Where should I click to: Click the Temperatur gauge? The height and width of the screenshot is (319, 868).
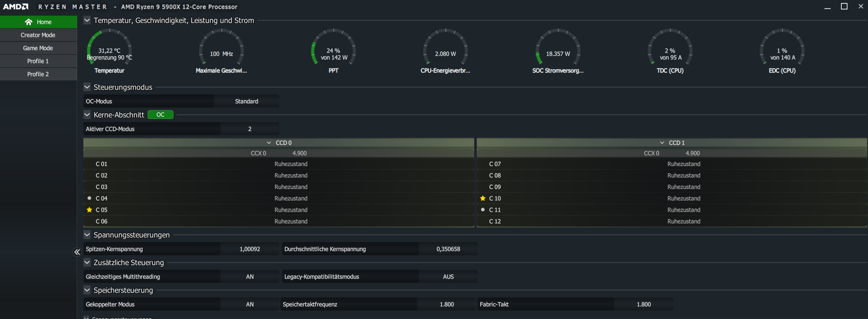click(x=109, y=51)
